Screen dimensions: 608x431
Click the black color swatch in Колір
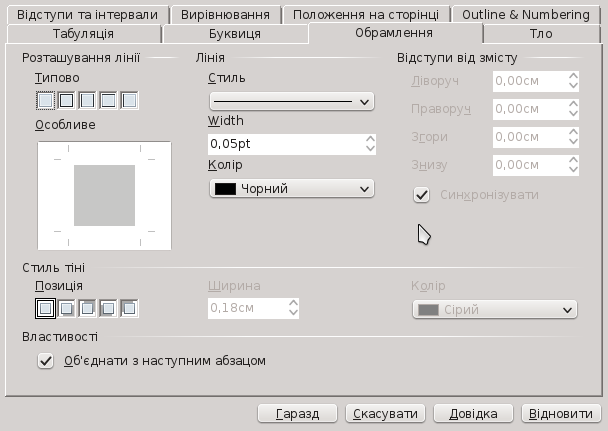(x=226, y=188)
